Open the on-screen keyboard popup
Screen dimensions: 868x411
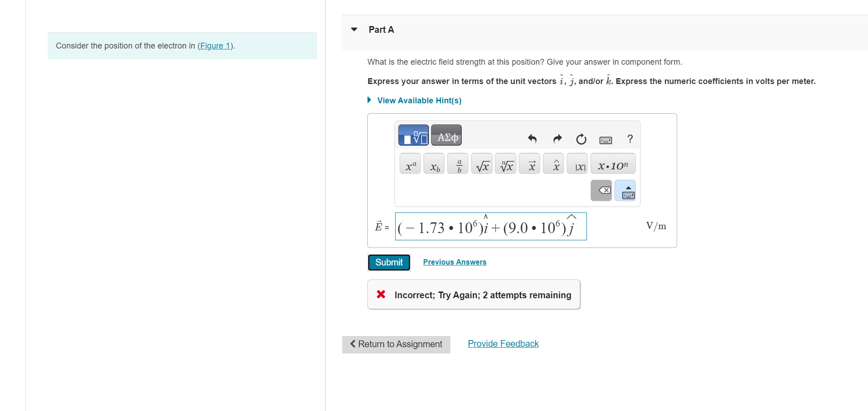click(x=626, y=190)
